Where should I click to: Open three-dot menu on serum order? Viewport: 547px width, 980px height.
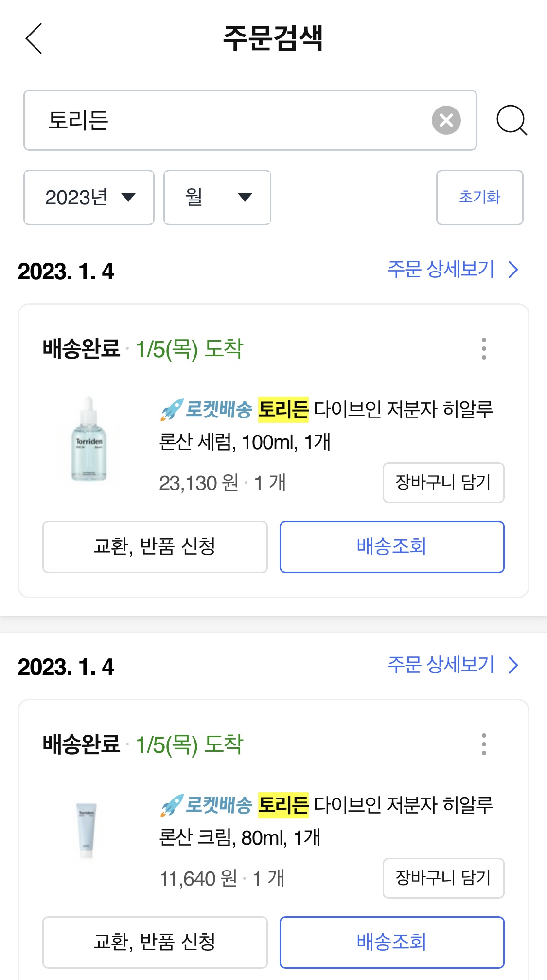(x=484, y=348)
